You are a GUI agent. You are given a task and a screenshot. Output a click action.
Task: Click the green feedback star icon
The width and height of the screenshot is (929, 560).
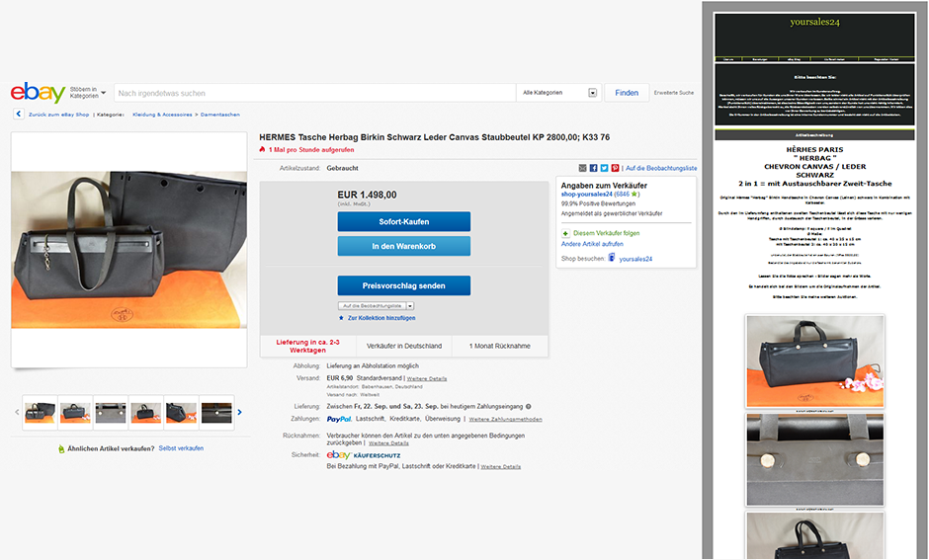[633, 194]
